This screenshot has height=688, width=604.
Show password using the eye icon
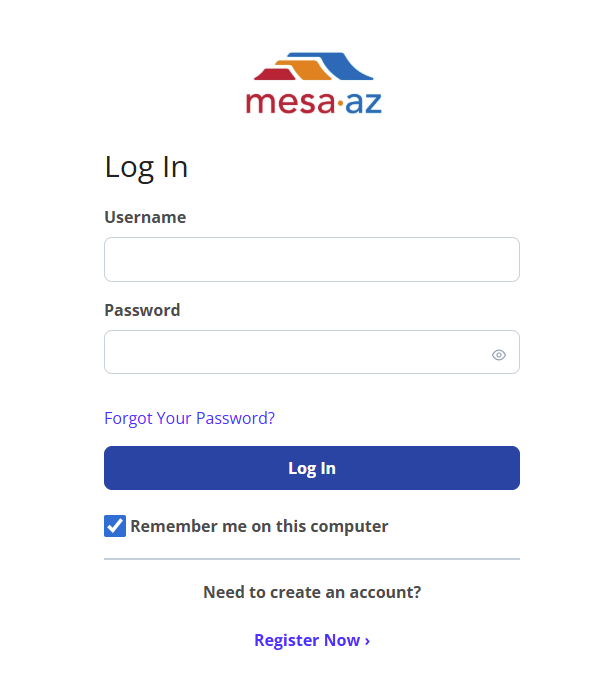click(x=499, y=354)
